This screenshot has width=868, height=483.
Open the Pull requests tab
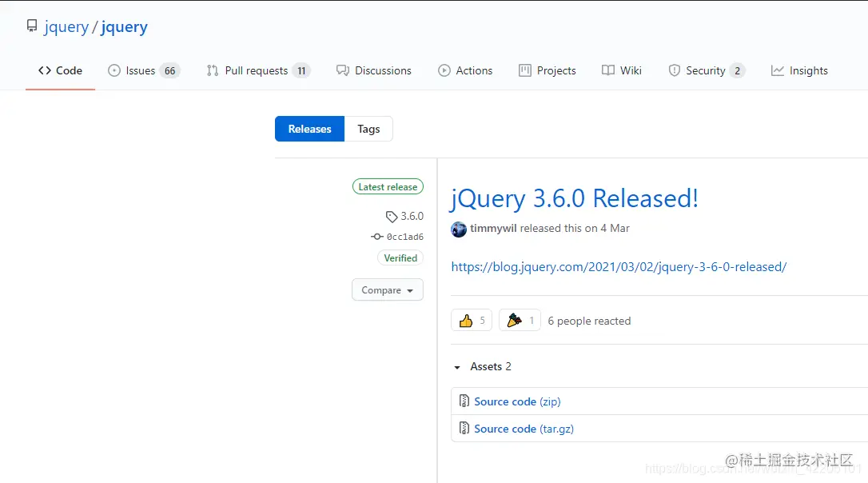(258, 70)
